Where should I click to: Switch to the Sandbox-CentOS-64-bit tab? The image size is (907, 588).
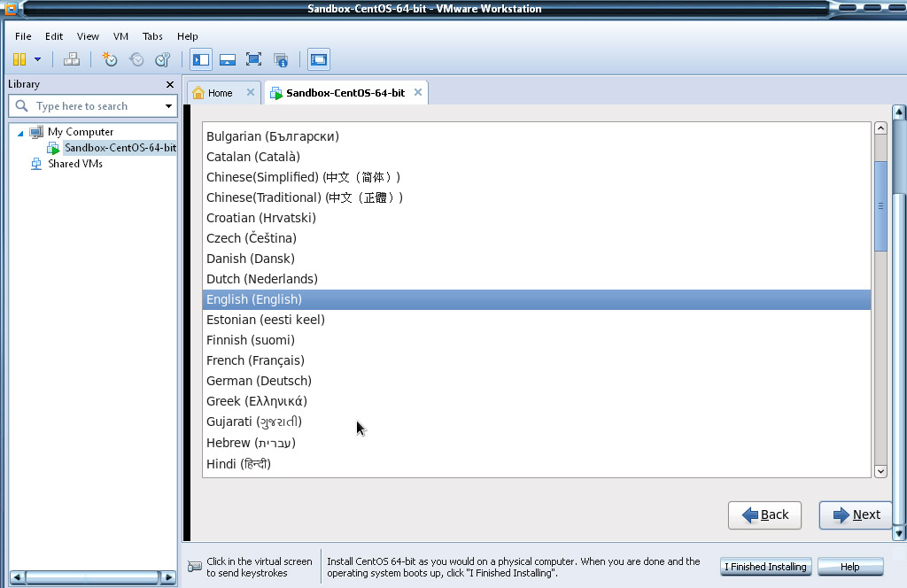[345, 93]
